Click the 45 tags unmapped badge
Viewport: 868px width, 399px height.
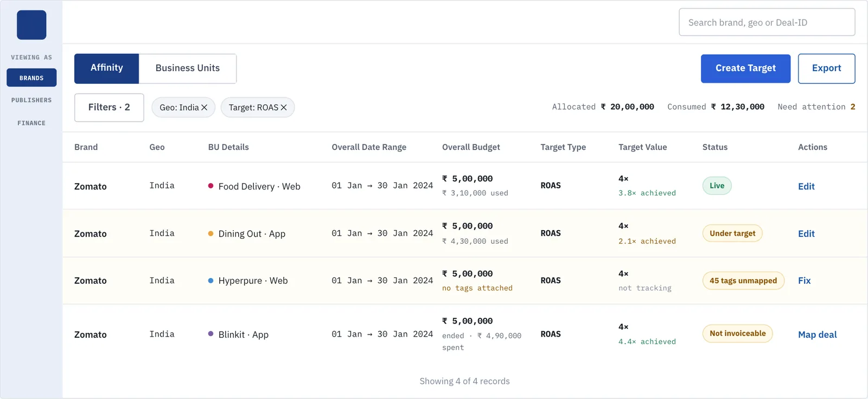(x=743, y=281)
